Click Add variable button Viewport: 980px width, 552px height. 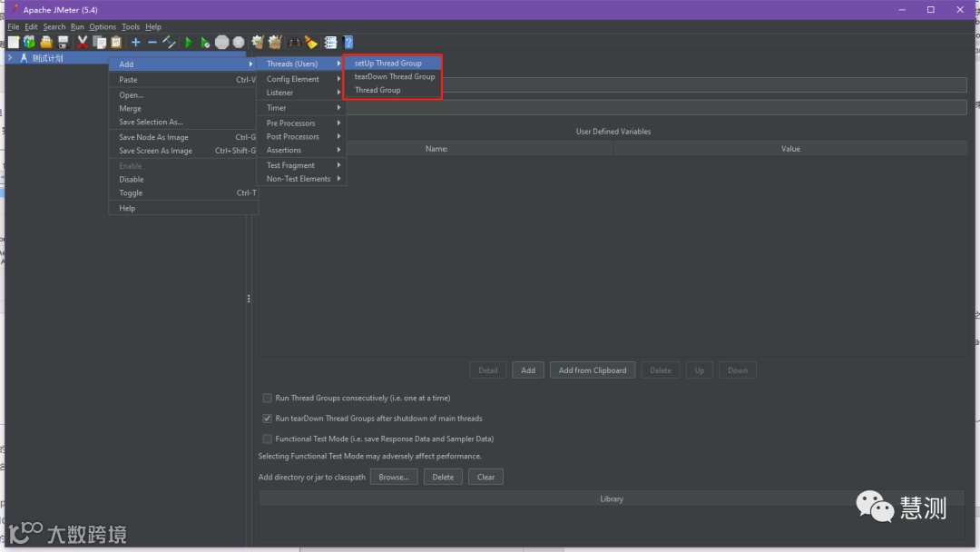(x=528, y=370)
